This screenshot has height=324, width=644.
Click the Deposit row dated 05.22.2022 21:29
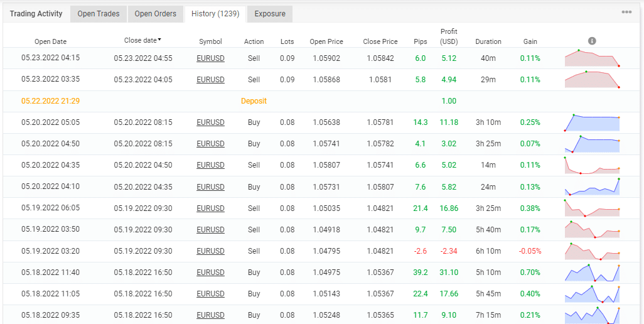click(254, 101)
